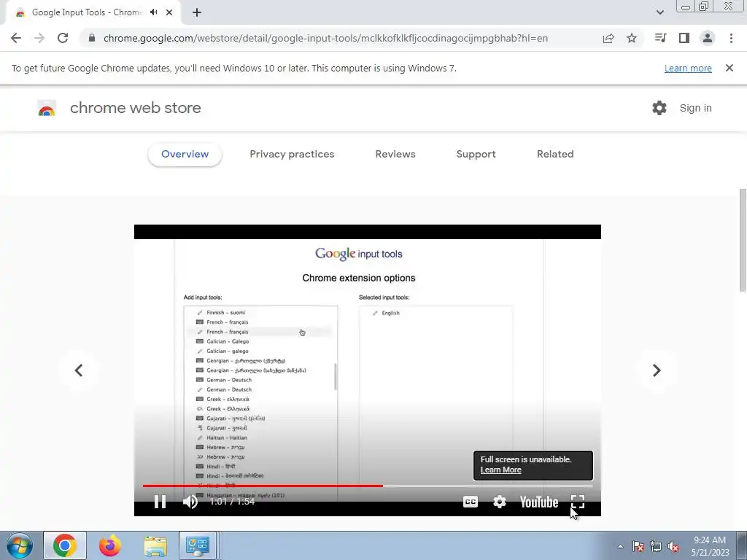
Task: Open a new tab
Action: tap(197, 12)
